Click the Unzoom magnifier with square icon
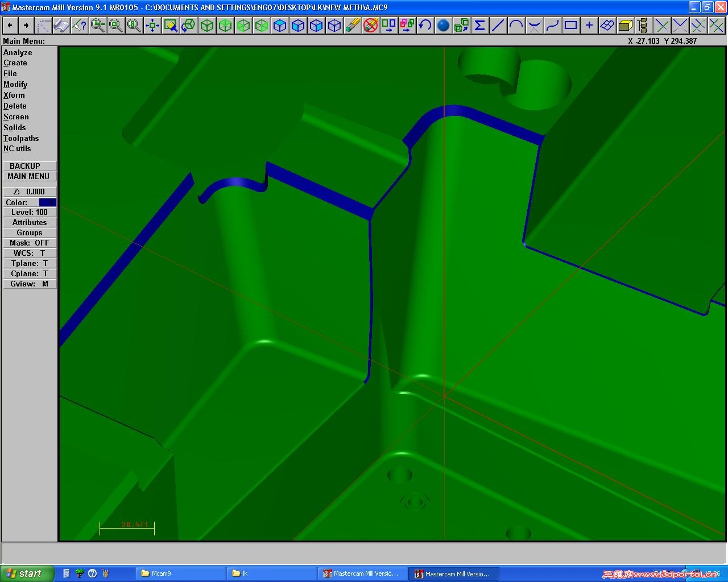This screenshot has width=728, height=582. click(x=116, y=25)
